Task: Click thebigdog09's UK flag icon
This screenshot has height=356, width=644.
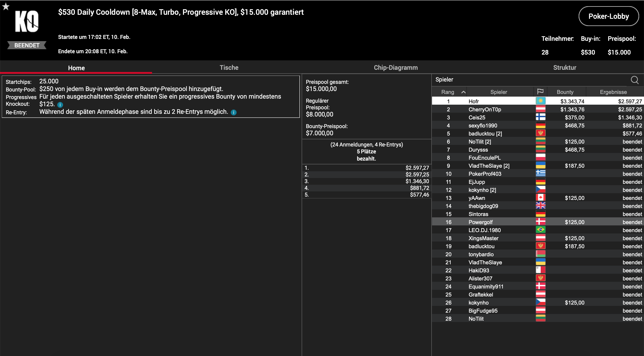Action: (540, 206)
